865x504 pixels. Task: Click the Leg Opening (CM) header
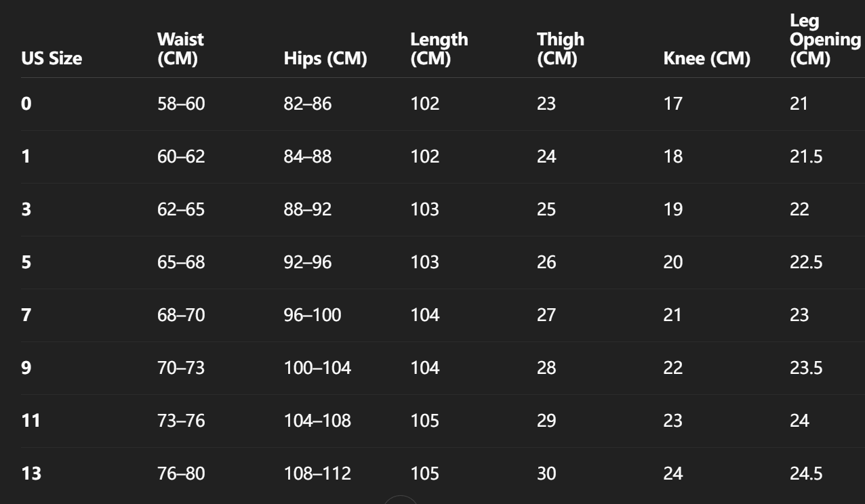point(824,41)
